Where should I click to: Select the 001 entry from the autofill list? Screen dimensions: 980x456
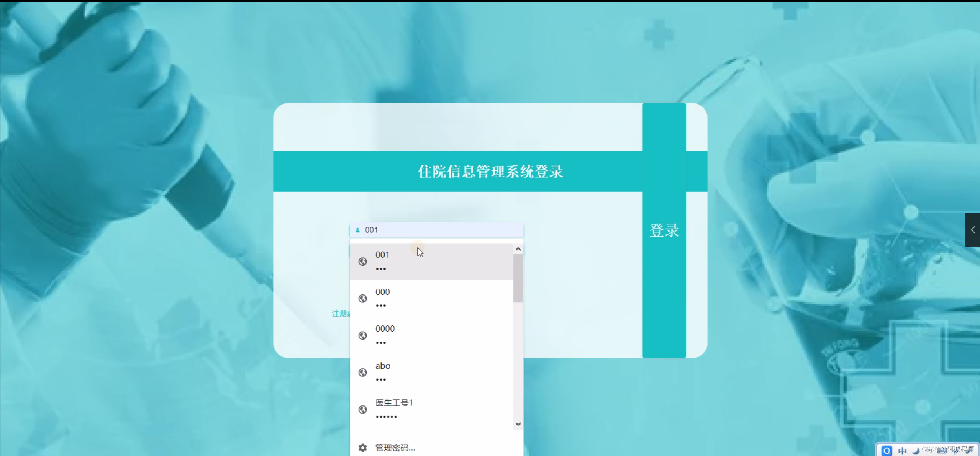(421, 262)
